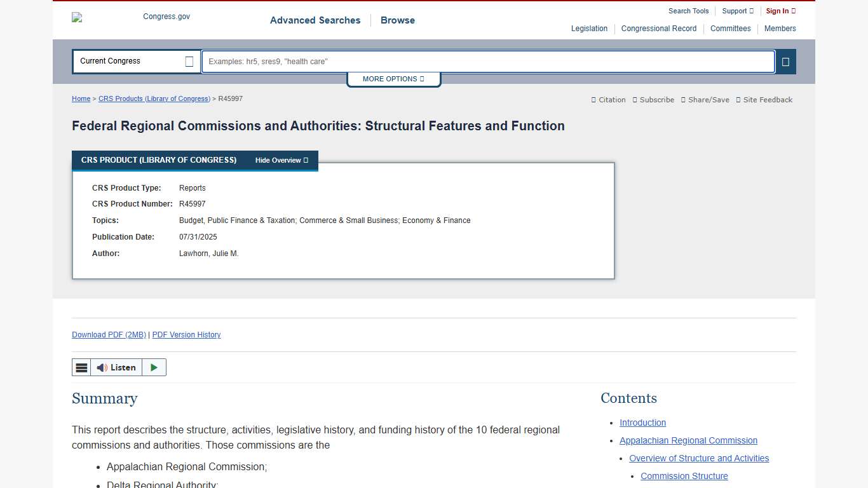
Task: Hide Overview of the CRS product panel
Action: click(281, 160)
